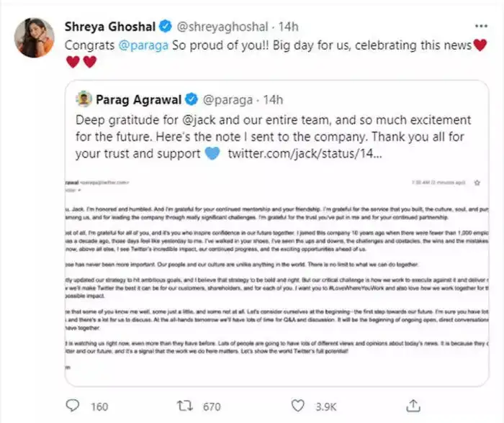The height and width of the screenshot is (423, 504).
Task: Open the share tweet icon
Action: point(414,406)
